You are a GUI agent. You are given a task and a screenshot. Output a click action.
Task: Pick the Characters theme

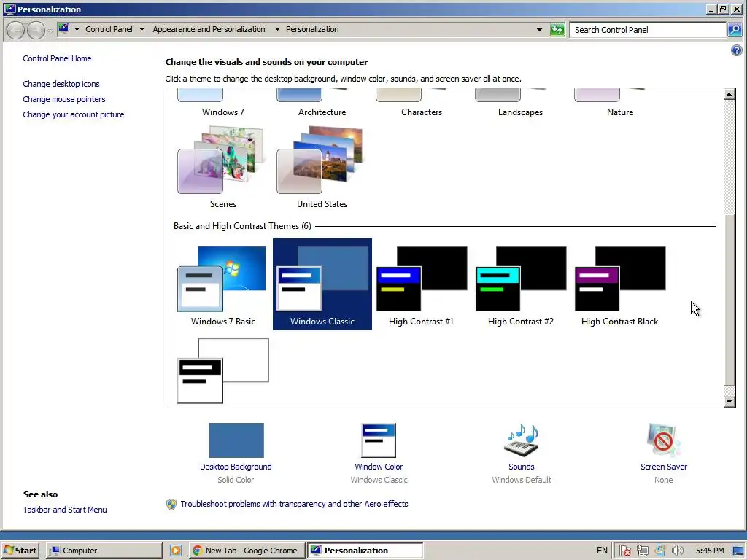click(x=421, y=104)
